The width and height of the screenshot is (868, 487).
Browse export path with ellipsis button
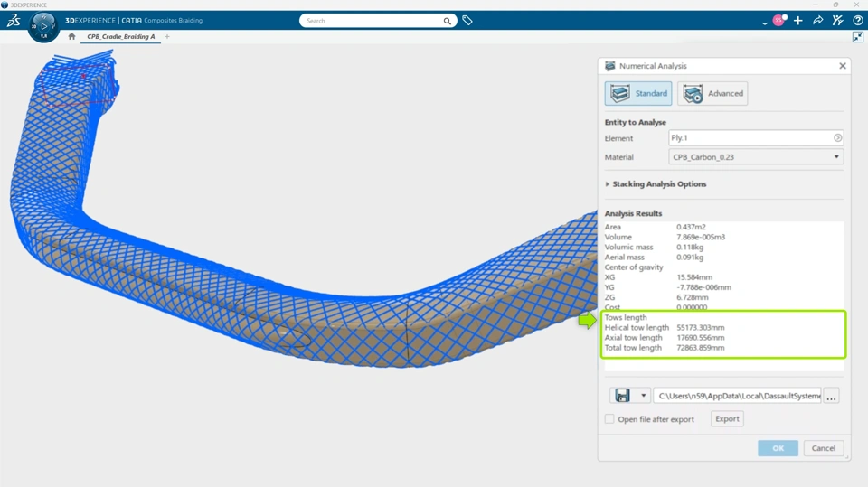(831, 396)
